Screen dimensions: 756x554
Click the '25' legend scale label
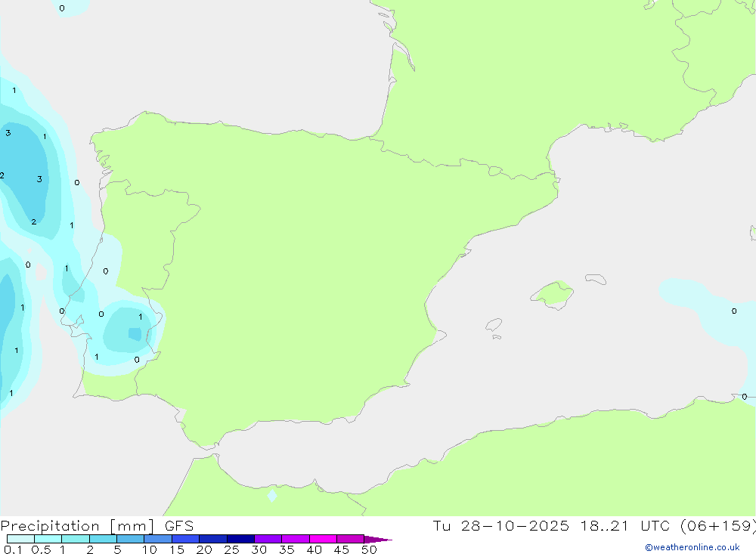coord(231,549)
